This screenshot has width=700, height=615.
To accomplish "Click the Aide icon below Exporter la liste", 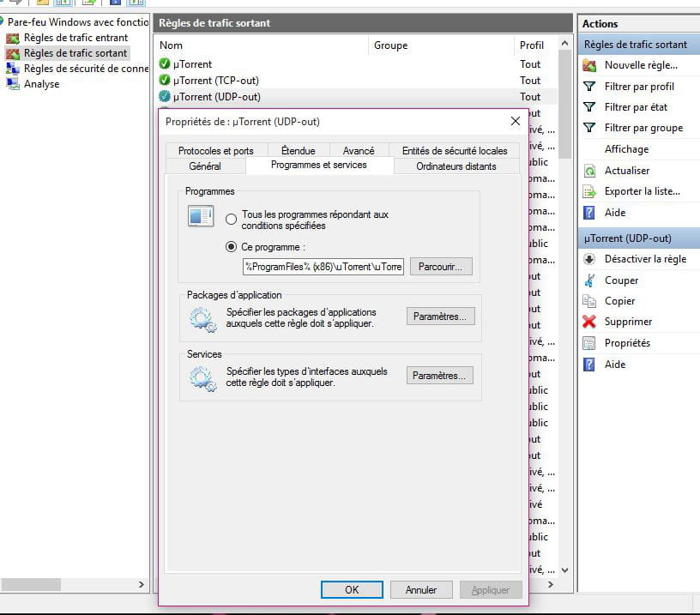I will [589, 213].
